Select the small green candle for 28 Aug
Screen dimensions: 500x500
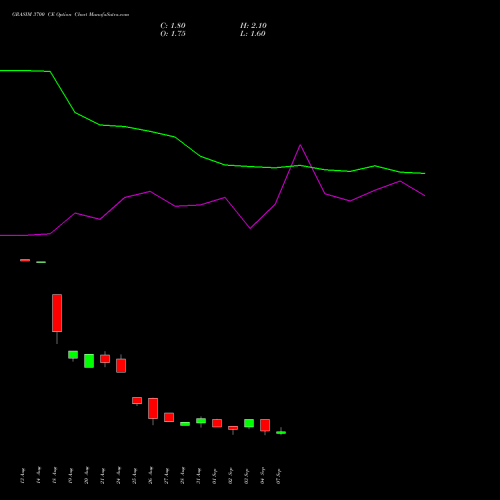(x=185, y=424)
